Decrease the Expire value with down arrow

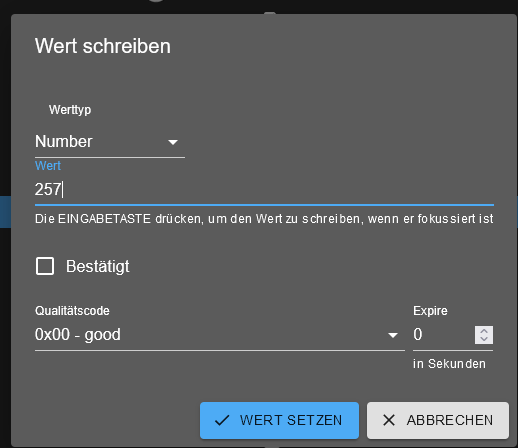(484, 339)
